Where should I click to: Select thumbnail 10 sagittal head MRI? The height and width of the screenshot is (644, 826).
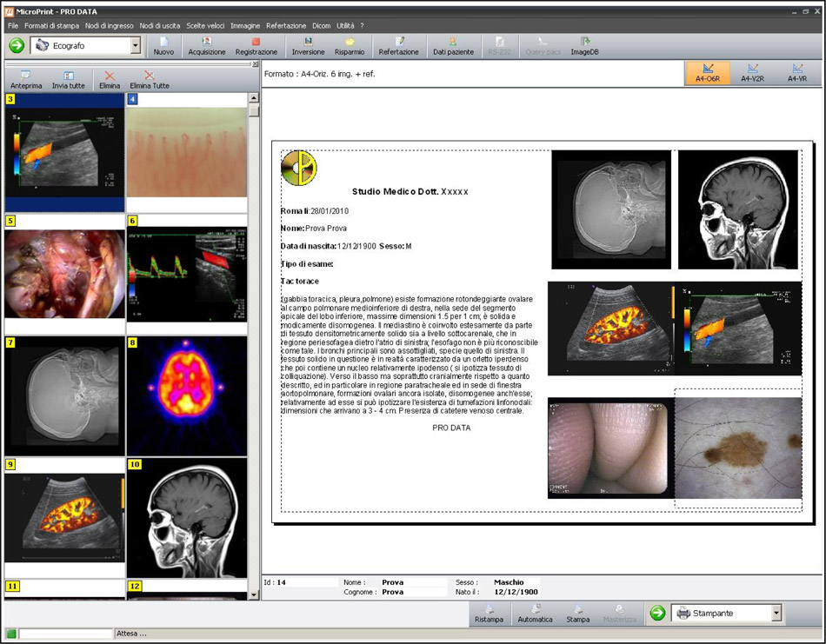[187, 518]
